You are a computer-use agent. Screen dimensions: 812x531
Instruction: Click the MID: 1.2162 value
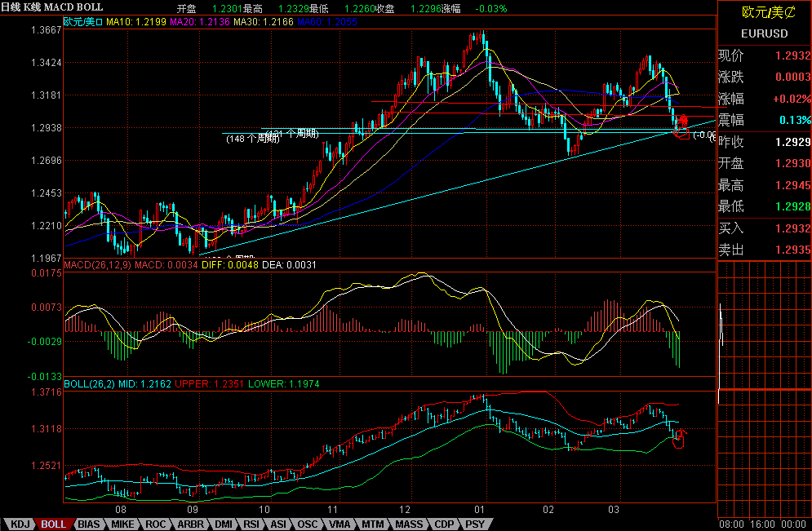point(144,384)
